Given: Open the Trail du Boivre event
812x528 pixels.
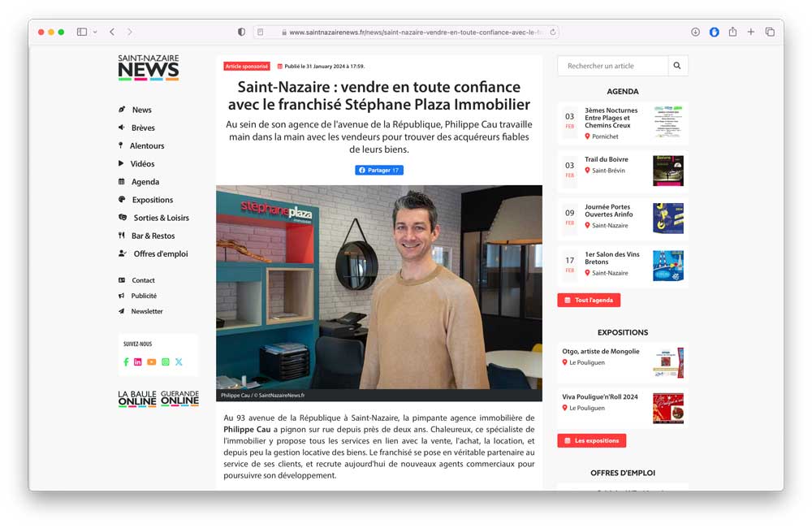Looking at the screenshot, I should pos(607,159).
